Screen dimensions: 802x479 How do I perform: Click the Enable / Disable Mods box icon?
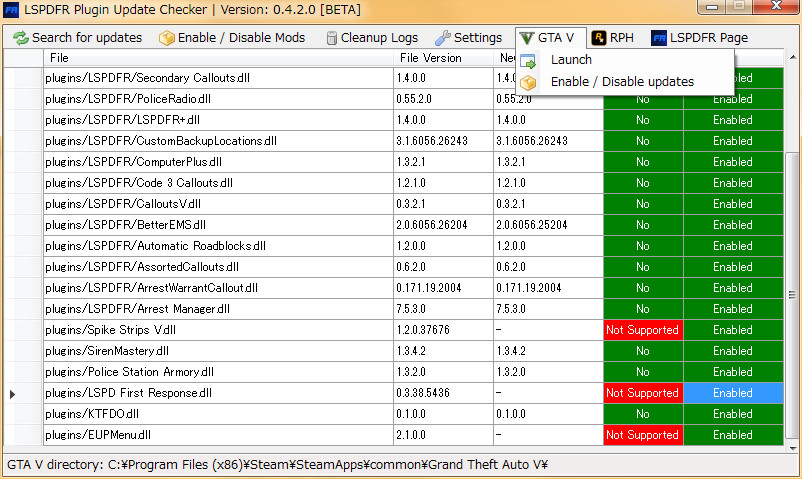point(167,38)
